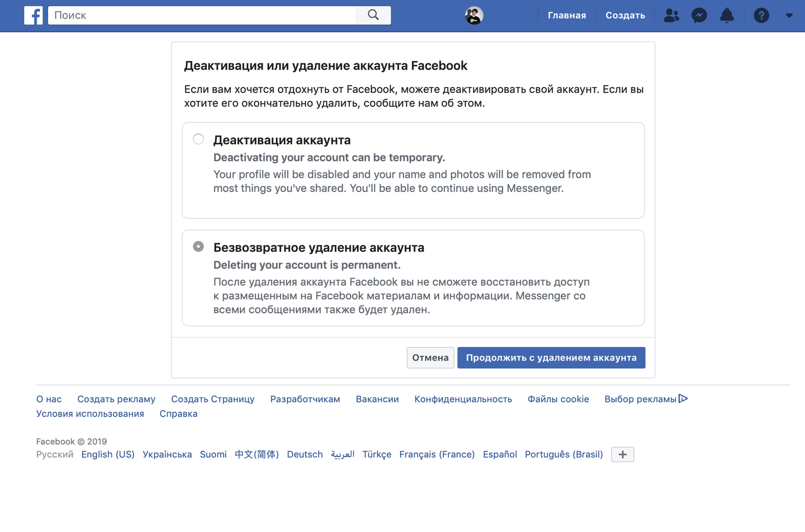This screenshot has height=532, width=805.
Task: Open the Создать рекламу footer link
Action: click(x=116, y=399)
